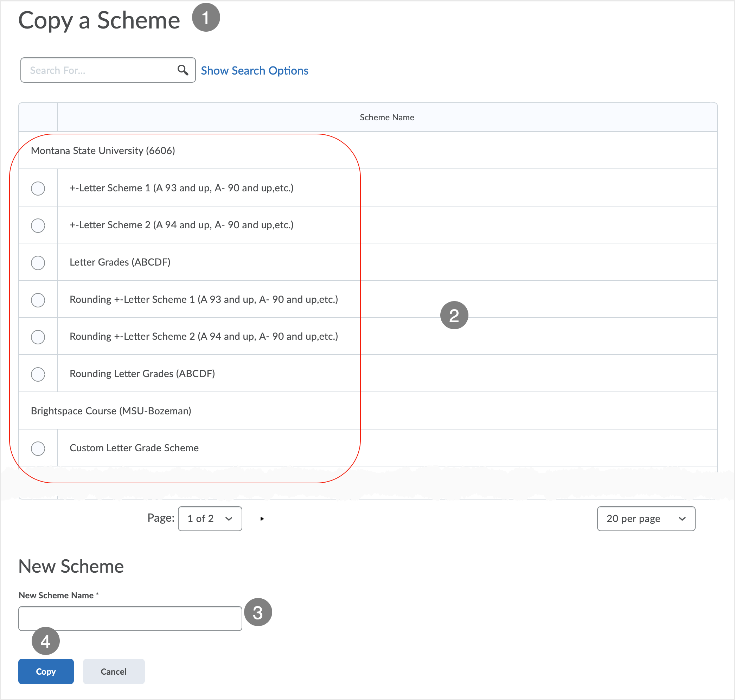The image size is (735, 700).
Task: Open the Page 1 of 2 dropdown
Action: [210, 518]
